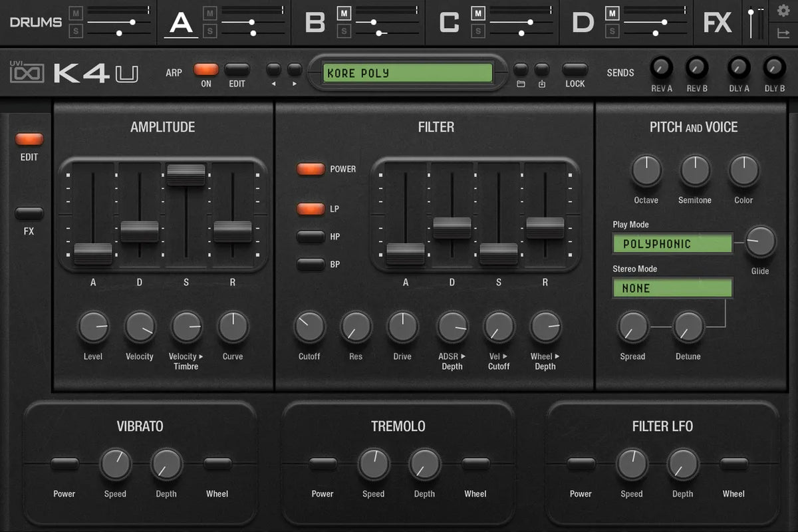Click the Amplitude Sustain slider handle
Viewport: 798px width, 532px height.
(186, 174)
